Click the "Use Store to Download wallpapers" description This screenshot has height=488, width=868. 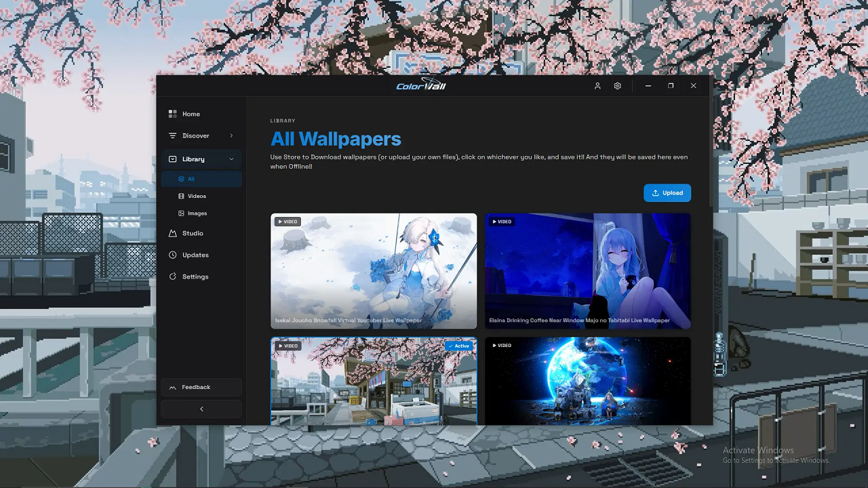[x=479, y=161]
